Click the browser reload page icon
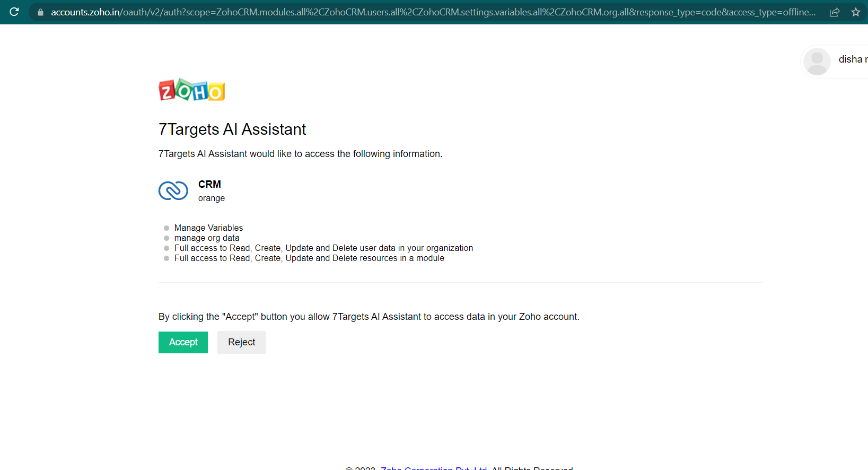Viewport: 868px width, 470px height. [14, 12]
